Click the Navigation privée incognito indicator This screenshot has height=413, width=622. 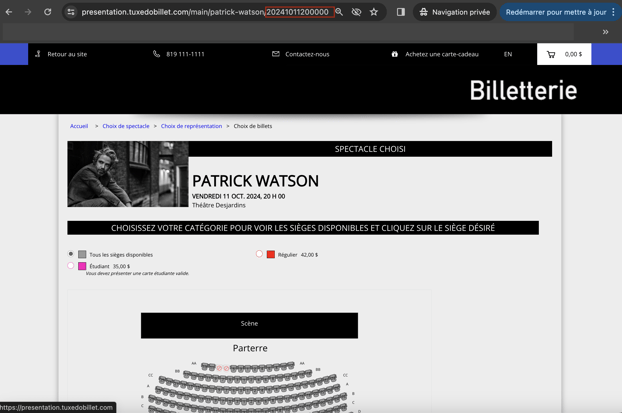click(455, 12)
